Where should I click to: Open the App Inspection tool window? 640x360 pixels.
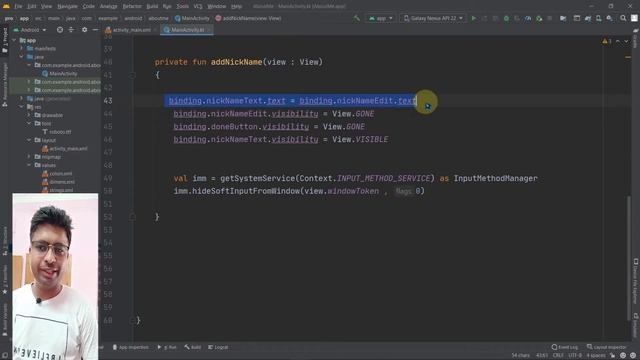[x=131, y=347]
